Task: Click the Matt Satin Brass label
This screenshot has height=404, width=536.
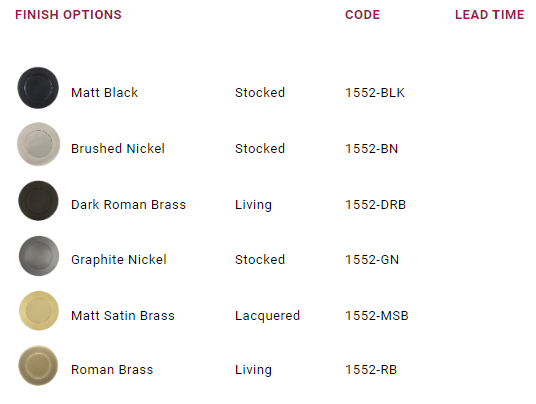Action: point(123,315)
